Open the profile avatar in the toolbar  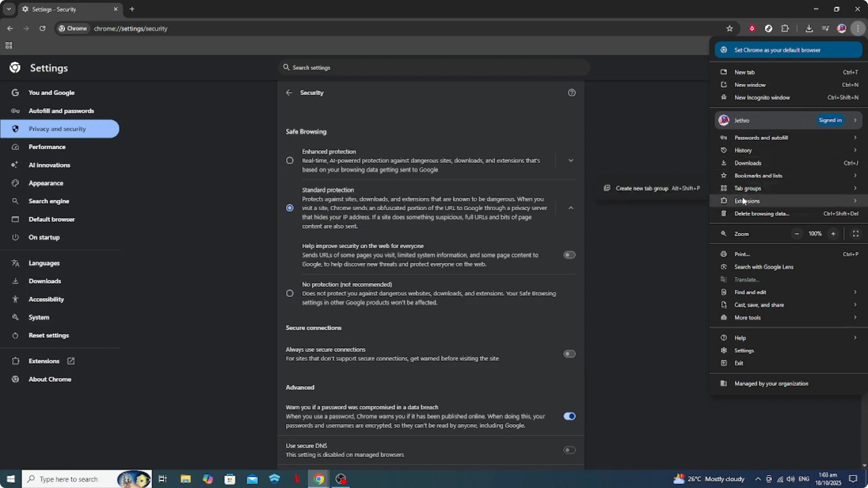[842, 28]
